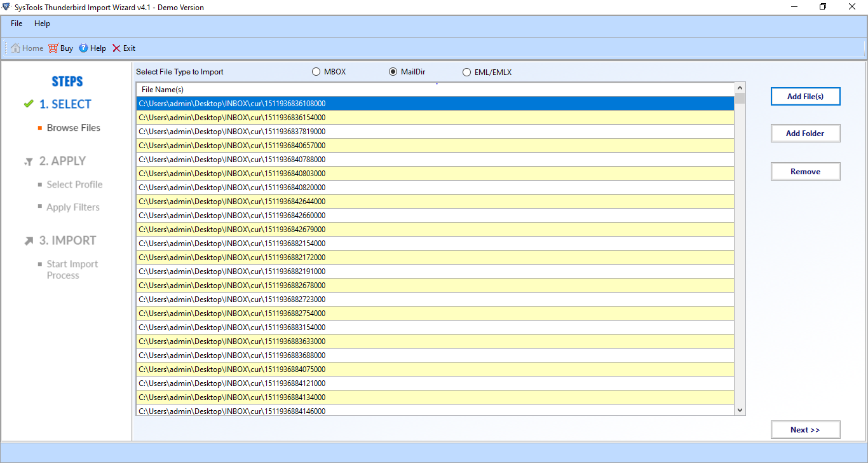Viewport: 868px width, 463px height.
Task: Click the 1. SELECT step heading
Action: click(x=65, y=104)
